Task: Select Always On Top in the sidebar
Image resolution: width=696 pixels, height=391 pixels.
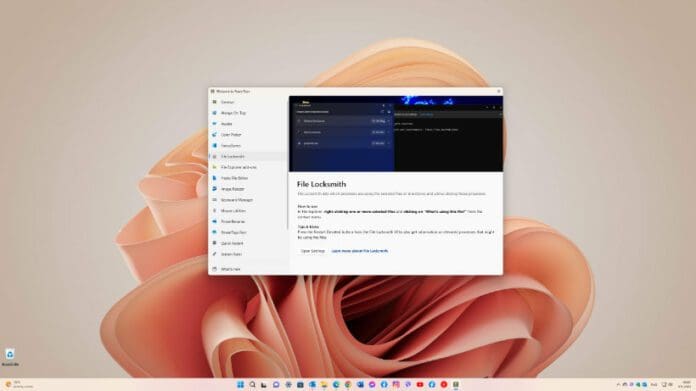Action: pyautogui.click(x=247, y=113)
